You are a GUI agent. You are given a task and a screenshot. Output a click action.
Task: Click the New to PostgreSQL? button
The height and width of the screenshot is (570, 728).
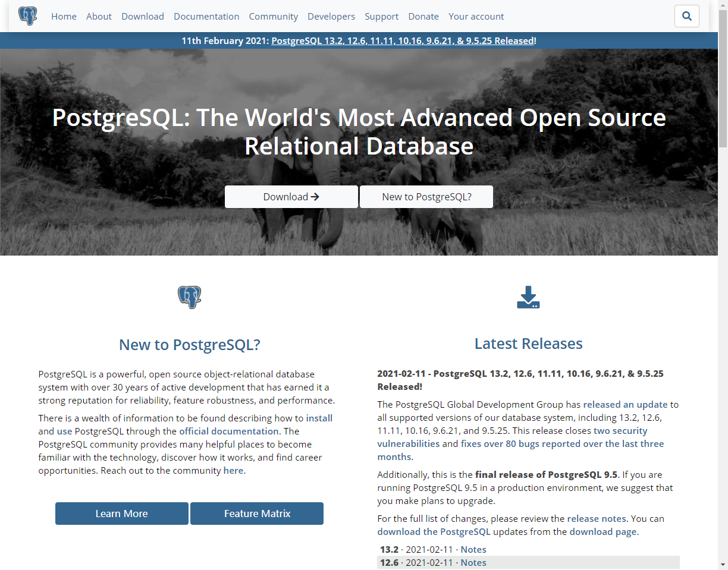click(426, 196)
